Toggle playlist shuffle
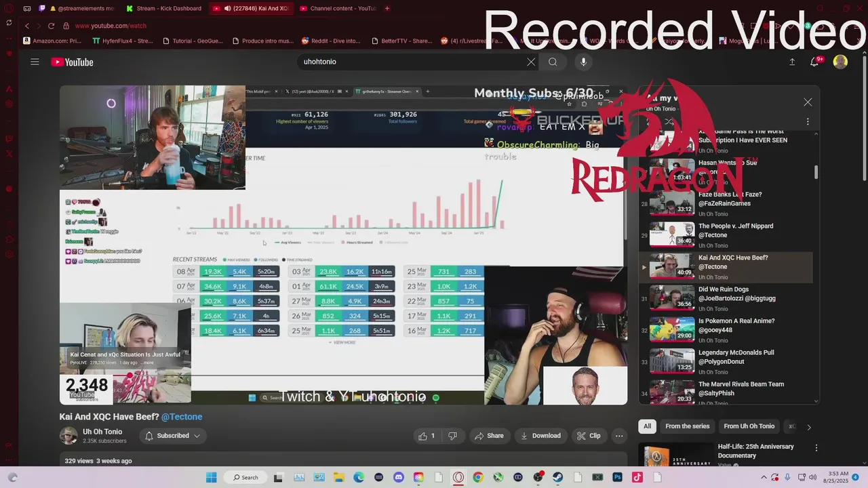868x488 pixels. point(669,122)
